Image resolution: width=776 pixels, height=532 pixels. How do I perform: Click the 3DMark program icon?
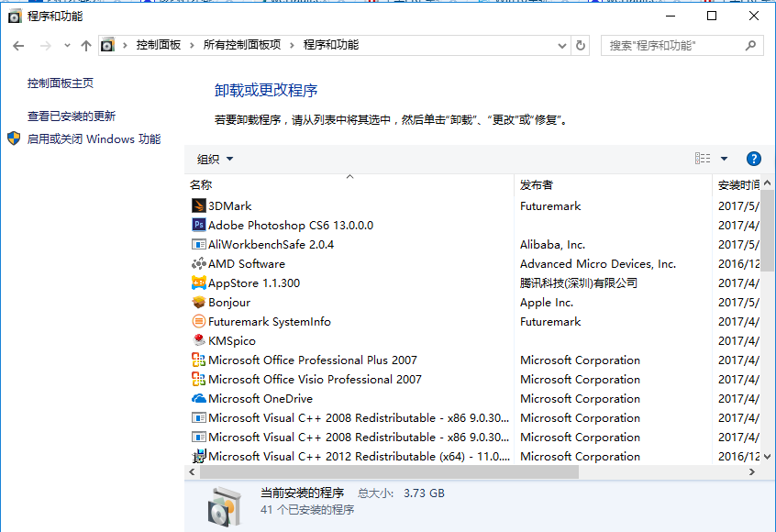[198, 205]
